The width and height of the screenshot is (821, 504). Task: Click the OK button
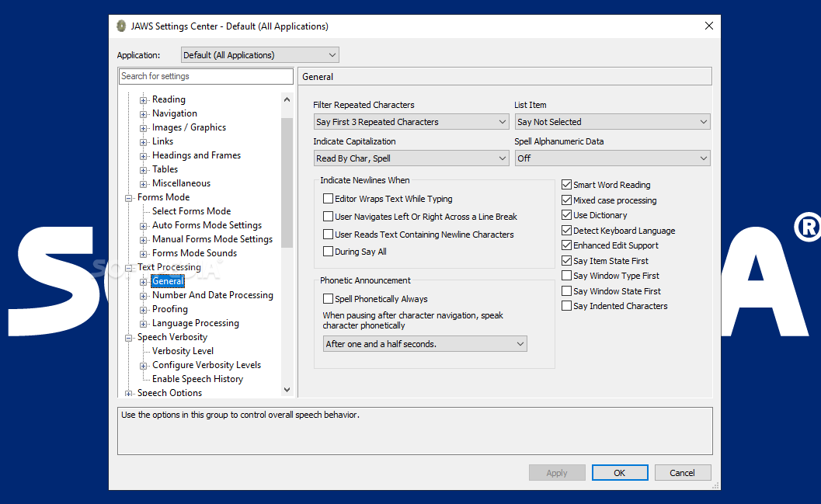(620, 473)
